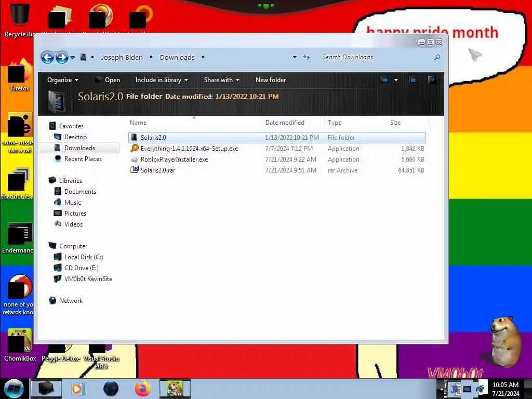The height and width of the screenshot is (399, 532).
Task: Click the search magnifier icon
Action: (437, 57)
